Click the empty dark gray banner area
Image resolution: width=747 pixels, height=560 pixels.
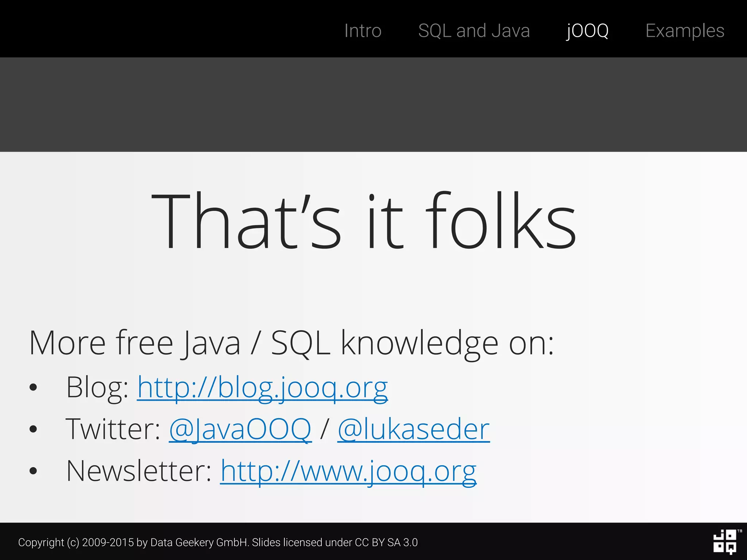pyautogui.click(x=373, y=105)
